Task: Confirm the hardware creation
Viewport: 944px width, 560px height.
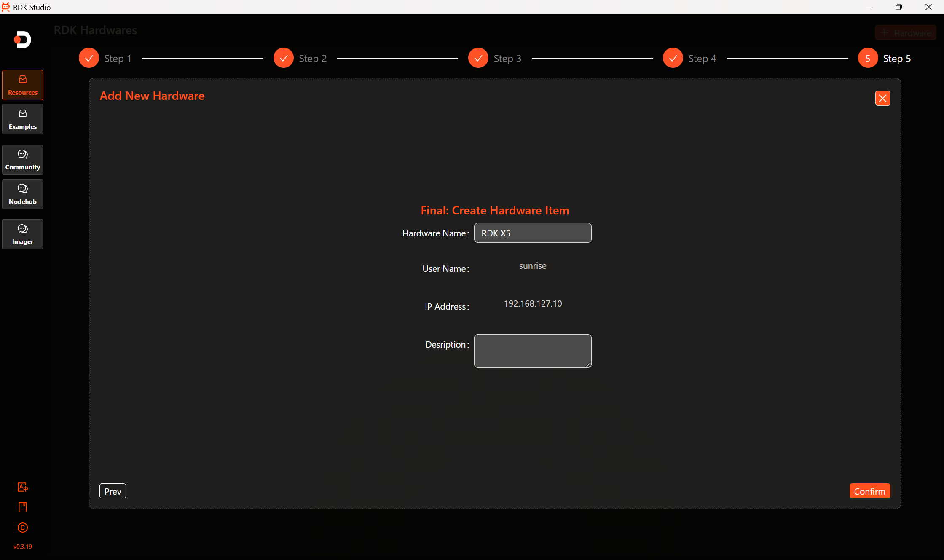Action: point(870,491)
